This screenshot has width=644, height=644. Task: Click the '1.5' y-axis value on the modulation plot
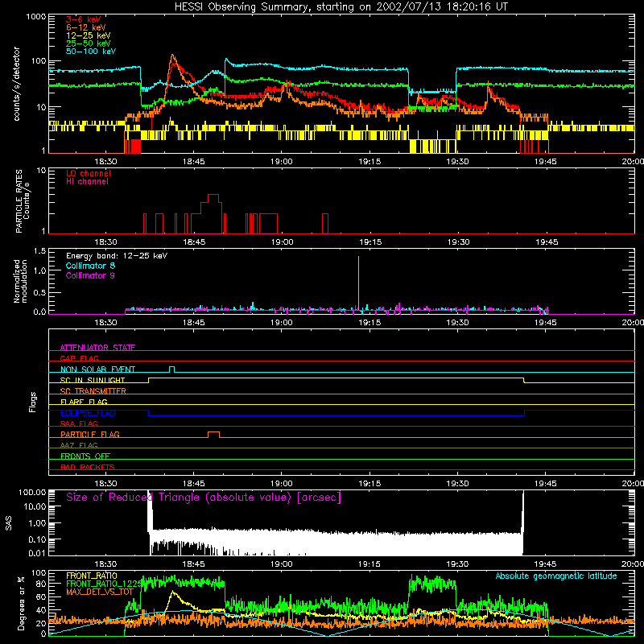(39, 251)
